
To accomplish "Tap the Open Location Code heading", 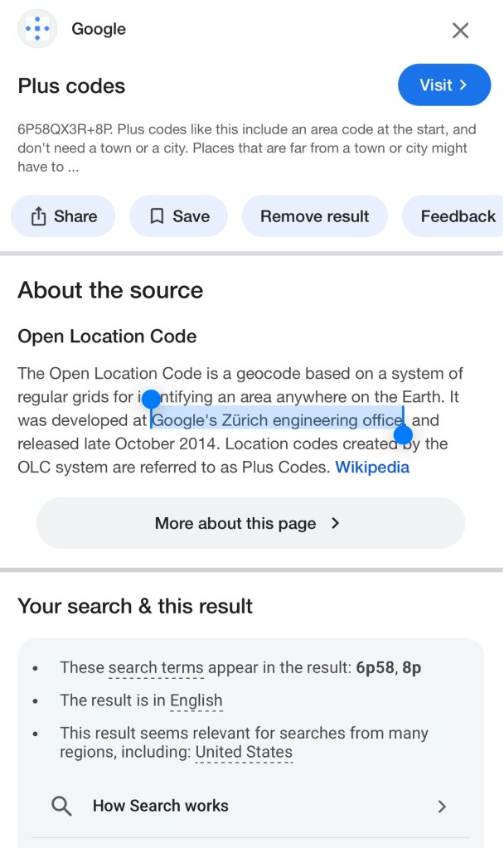I will point(107,337).
